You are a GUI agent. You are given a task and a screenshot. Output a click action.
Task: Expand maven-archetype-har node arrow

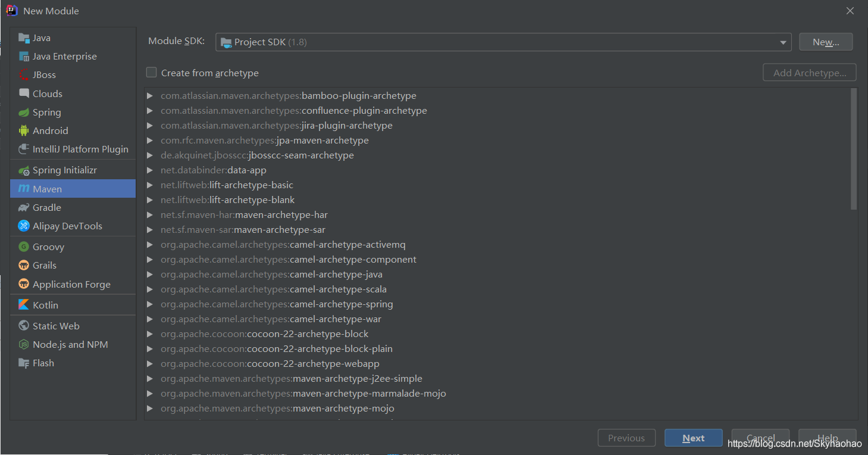tap(150, 215)
